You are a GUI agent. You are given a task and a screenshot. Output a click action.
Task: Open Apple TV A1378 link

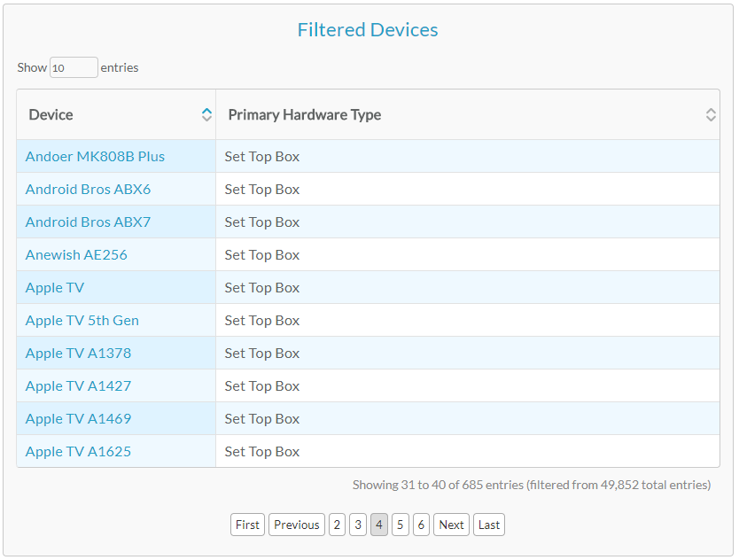point(78,353)
